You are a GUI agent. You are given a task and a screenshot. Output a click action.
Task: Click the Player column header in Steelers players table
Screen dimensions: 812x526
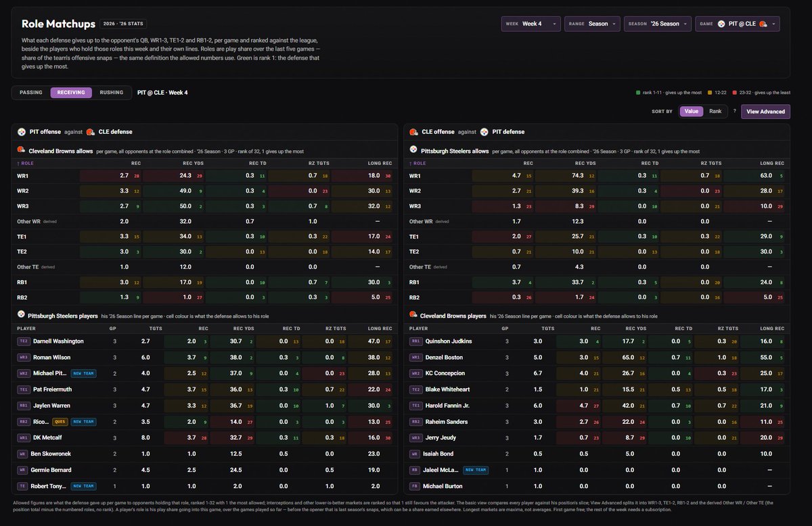click(26, 329)
